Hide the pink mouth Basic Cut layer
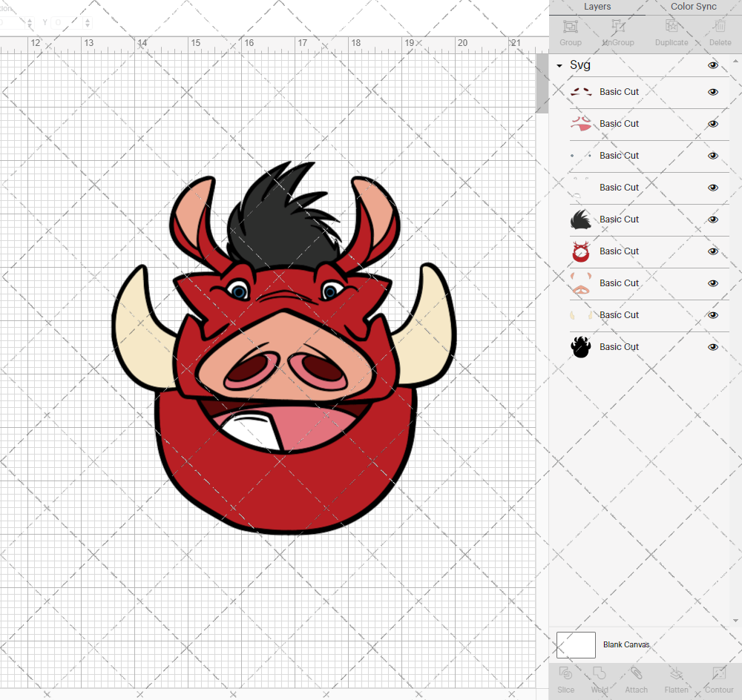This screenshot has width=742, height=700. (712, 124)
